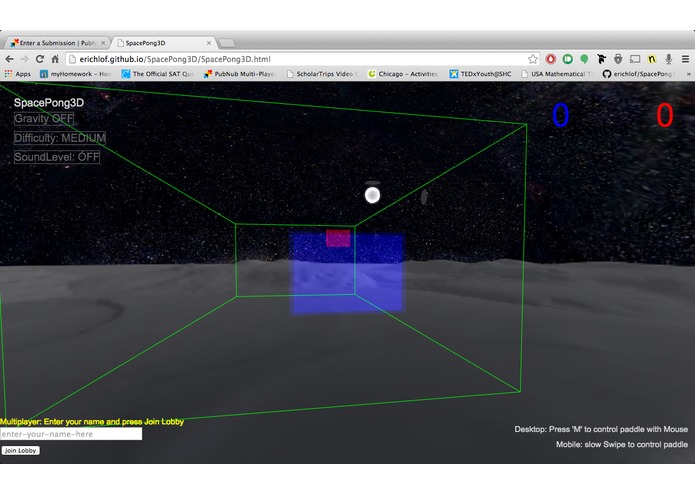This screenshot has height=494, width=695.
Task: Click the enter-your-name-here field
Action: pos(71,434)
